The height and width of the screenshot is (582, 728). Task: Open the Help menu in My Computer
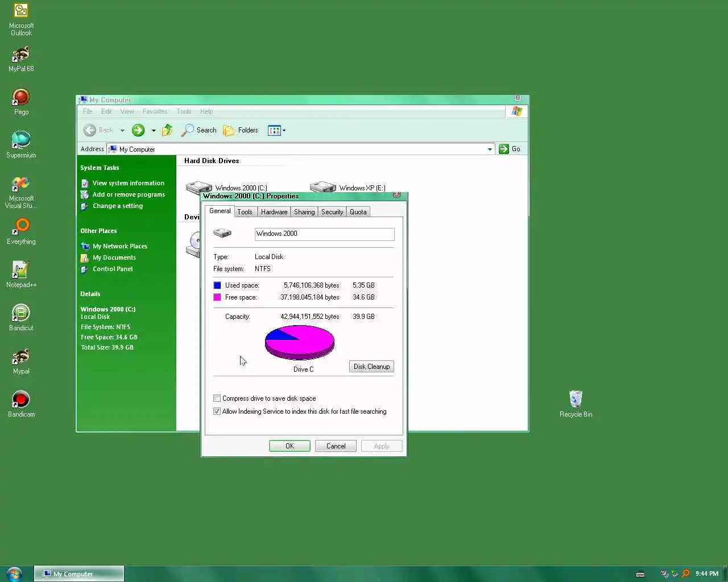(206, 111)
